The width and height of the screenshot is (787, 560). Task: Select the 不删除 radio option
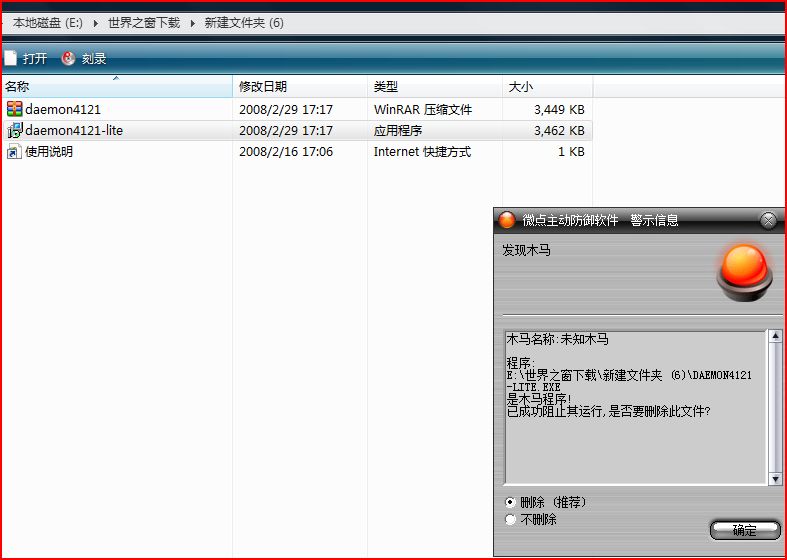pyautogui.click(x=510, y=519)
